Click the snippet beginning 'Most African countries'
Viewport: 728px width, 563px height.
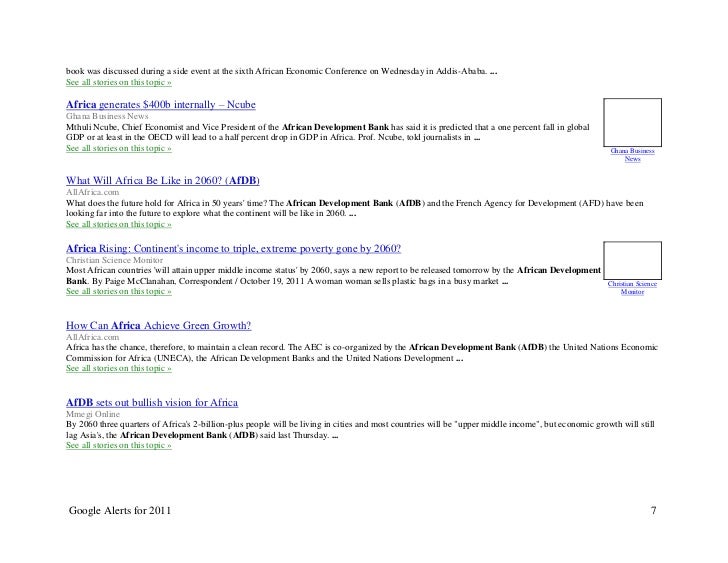[x=333, y=276]
